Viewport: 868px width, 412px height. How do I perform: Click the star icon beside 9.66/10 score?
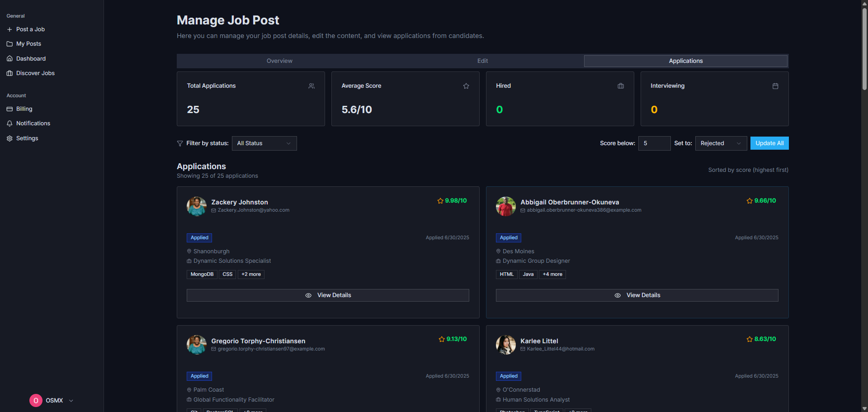(750, 201)
